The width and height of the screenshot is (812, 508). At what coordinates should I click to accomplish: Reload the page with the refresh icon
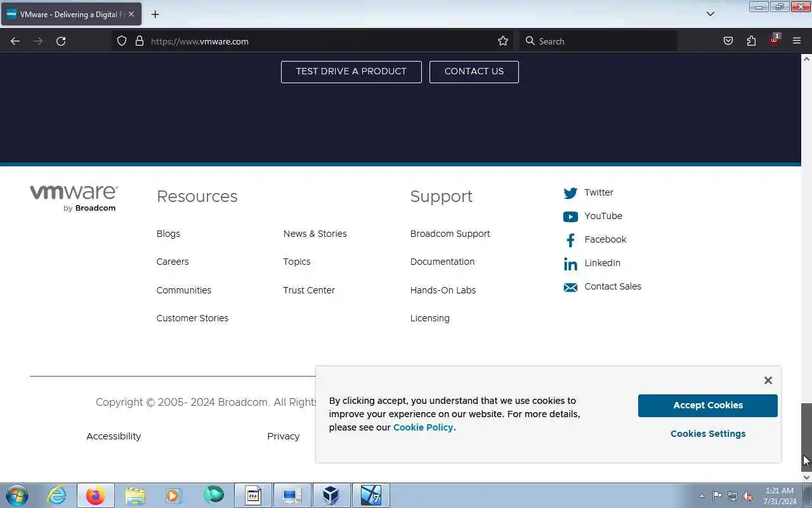61,41
